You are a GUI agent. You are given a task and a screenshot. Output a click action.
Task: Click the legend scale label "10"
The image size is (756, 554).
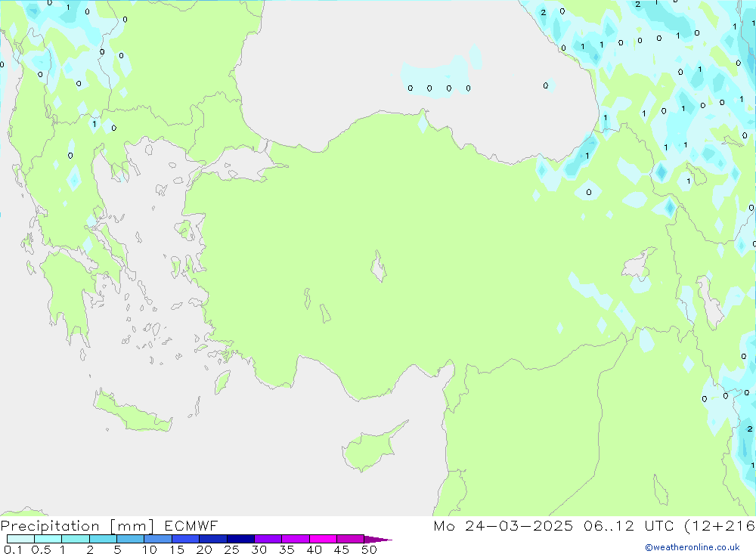150,549
